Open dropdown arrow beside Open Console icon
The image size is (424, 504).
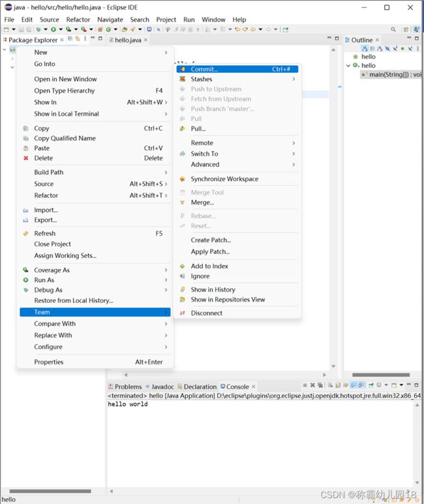point(401,385)
